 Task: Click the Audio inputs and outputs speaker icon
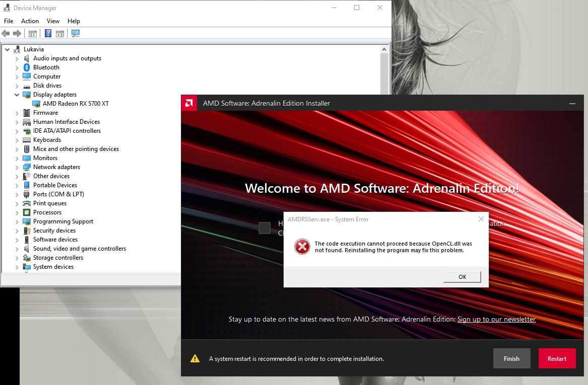click(27, 58)
